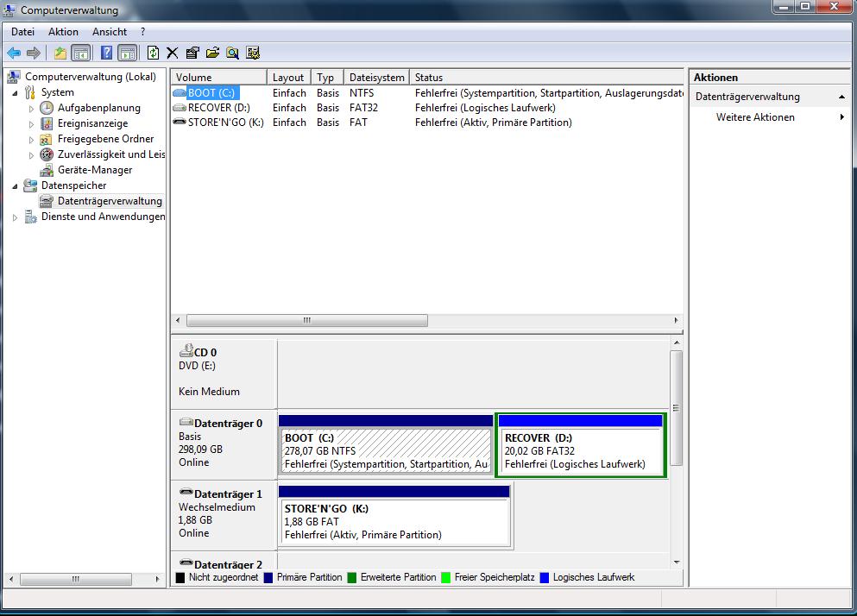Image resolution: width=857 pixels, height=616 pixels.
Task: Click the Refresh toolbar icon
Action: pyautogui.click(x=153, y=53)
